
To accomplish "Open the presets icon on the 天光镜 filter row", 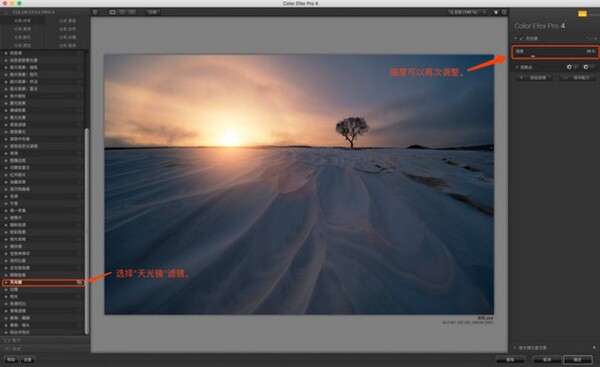I will click(x=79, y=282).
